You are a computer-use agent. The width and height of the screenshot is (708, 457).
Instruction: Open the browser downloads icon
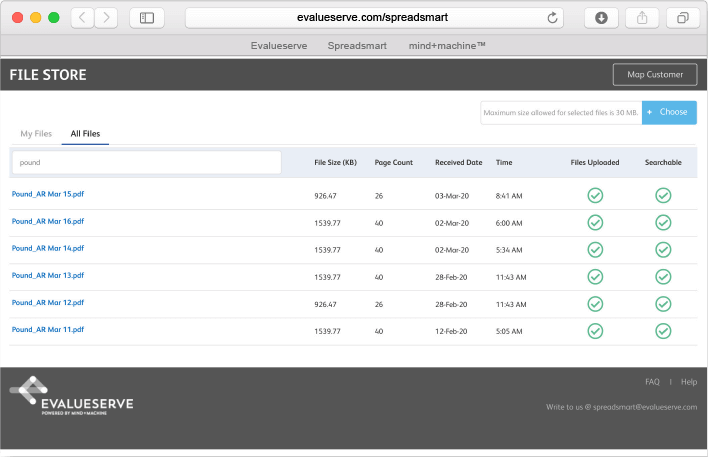pos(601,18)
